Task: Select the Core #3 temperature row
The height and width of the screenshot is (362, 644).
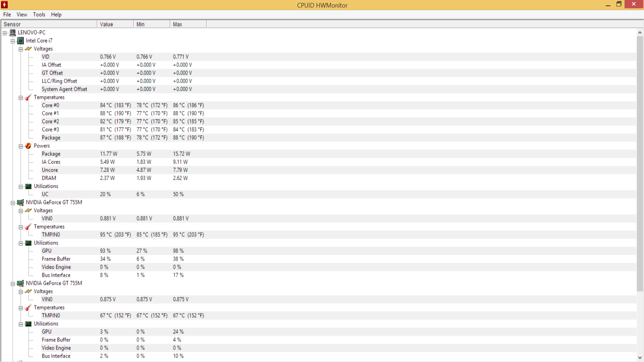Action: point(338,129)
